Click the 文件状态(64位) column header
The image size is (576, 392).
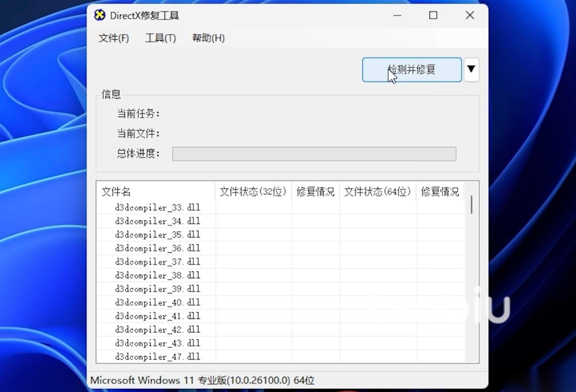378,192
